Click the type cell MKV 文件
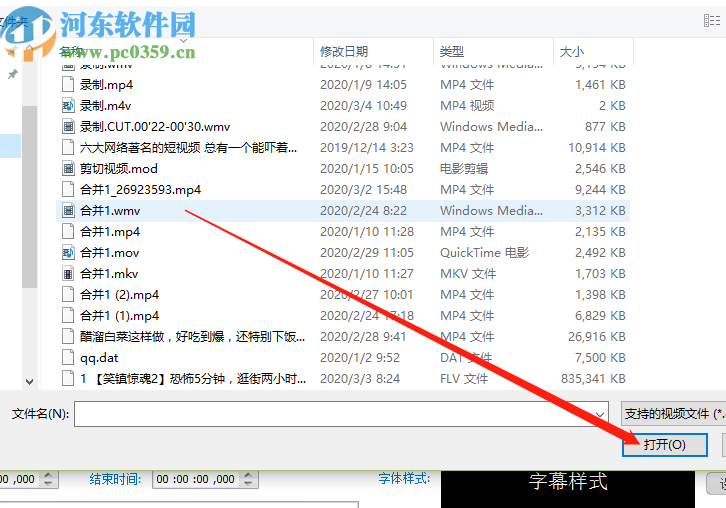The height and width of the screenshot is (508, 726). pos(468,274)
